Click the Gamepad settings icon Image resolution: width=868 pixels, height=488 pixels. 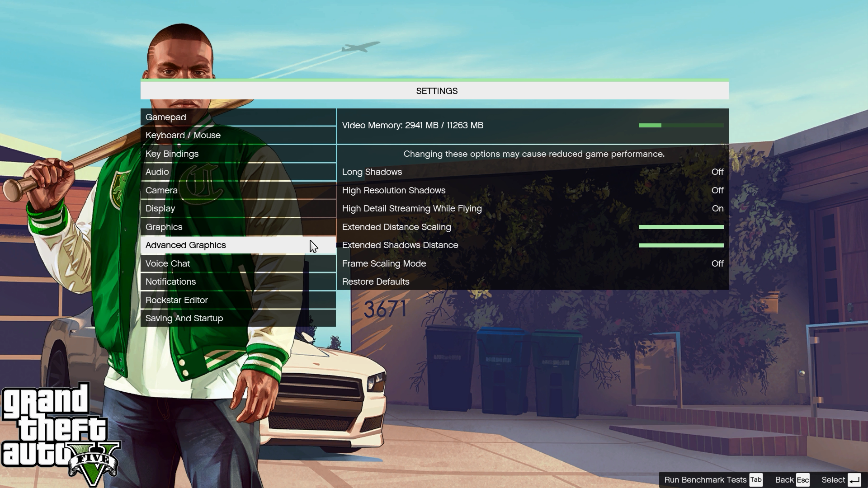[x=238, y=117]
